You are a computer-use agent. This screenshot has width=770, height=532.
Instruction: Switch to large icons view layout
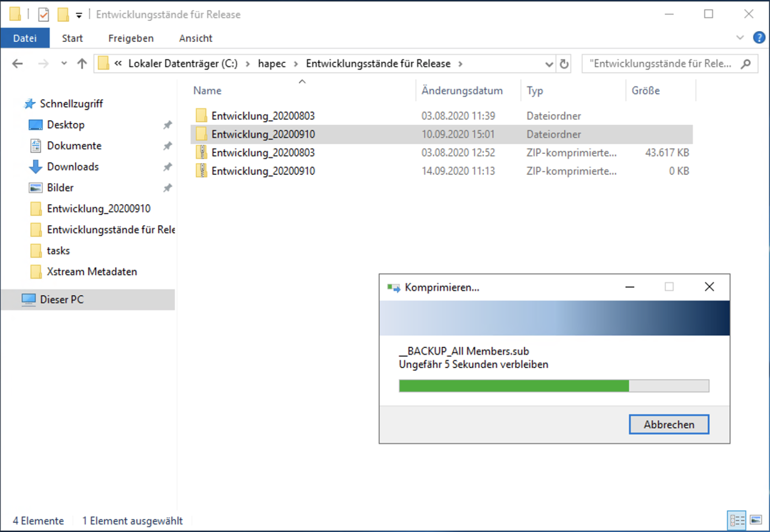pyautogui.click(x=756, y=520)
